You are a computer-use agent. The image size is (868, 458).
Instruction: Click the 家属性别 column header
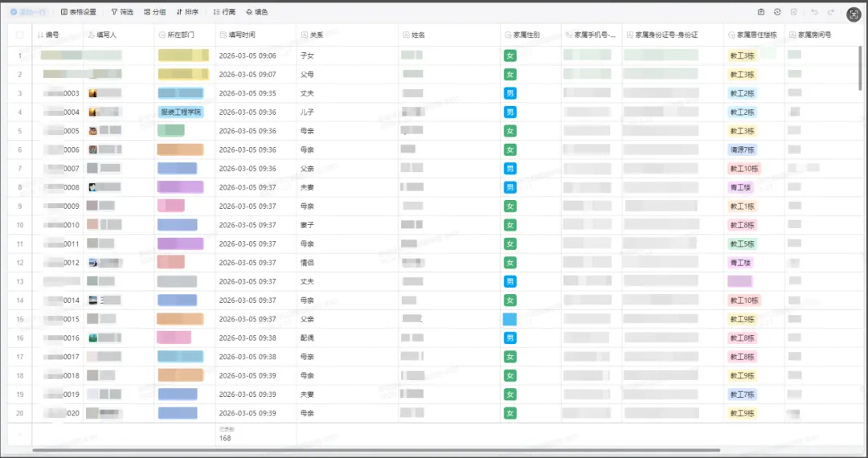point(527,35)
